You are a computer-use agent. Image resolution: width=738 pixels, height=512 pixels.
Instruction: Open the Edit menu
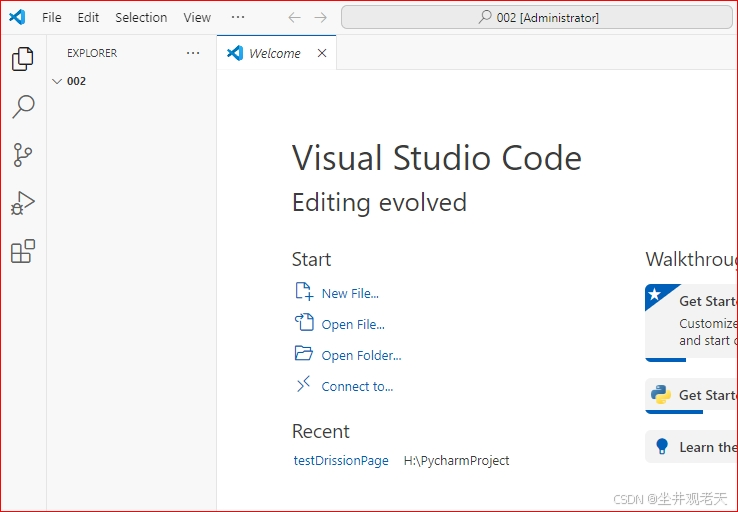pyautogui.click(x=88, y=18)
